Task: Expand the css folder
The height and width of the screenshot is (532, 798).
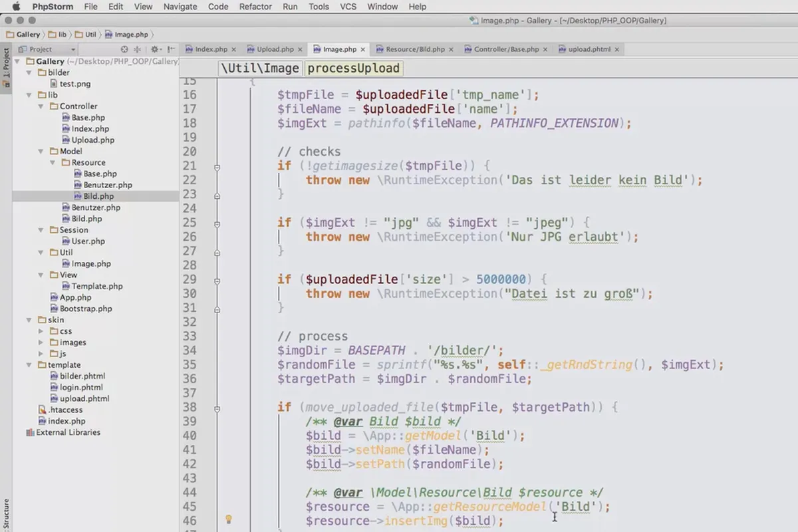Action: [42, 331]
